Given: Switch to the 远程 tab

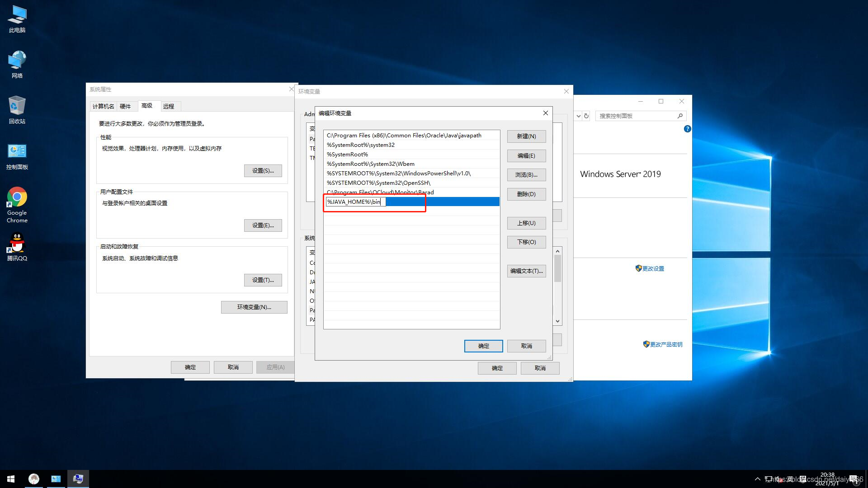Looking at the screenshot, I should (x=169, y=107).
